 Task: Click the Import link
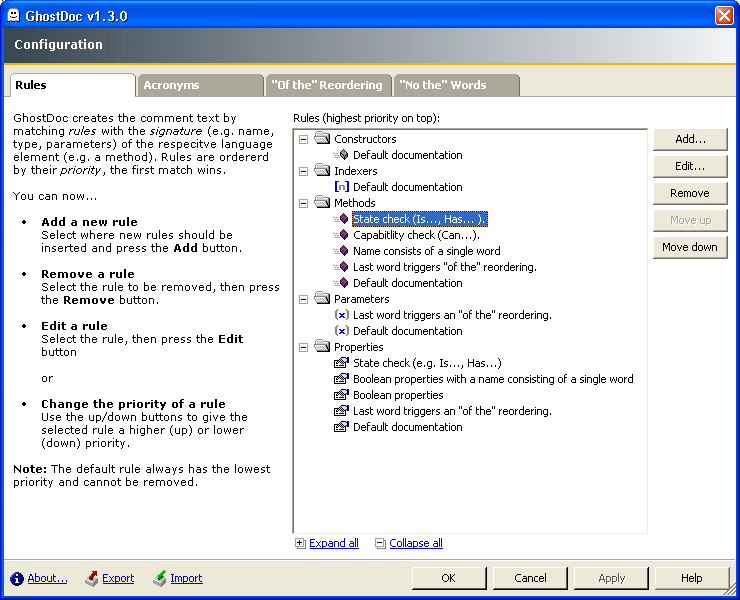[186, 578]
